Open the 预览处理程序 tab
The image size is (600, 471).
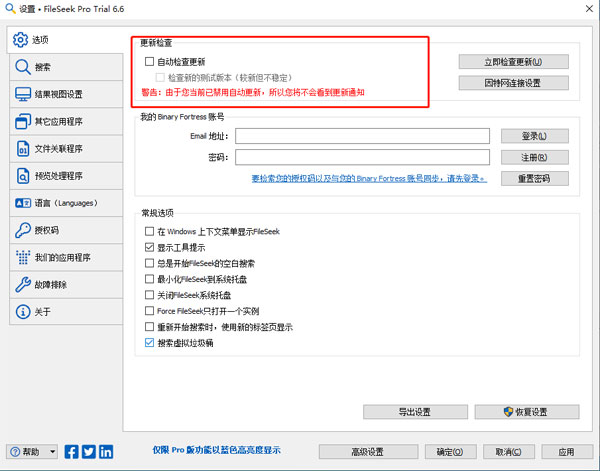tap(66, 176)
